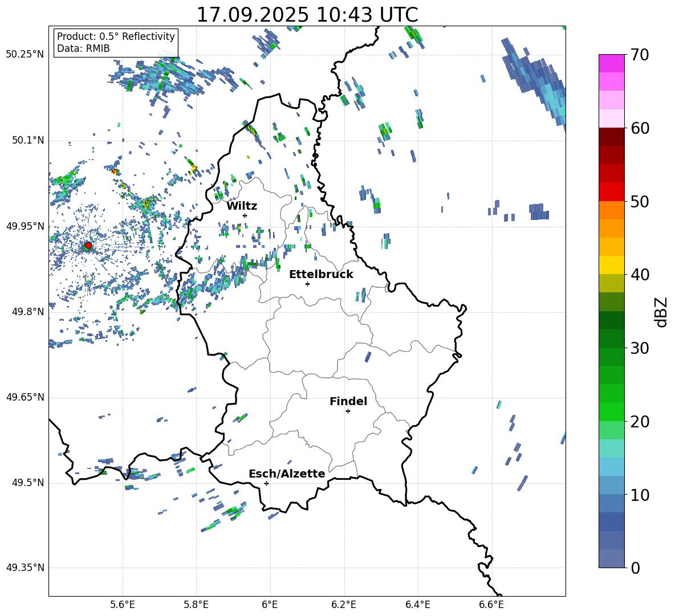Click the green 20 dBZ colorbar segment

[x=611, y=411]
